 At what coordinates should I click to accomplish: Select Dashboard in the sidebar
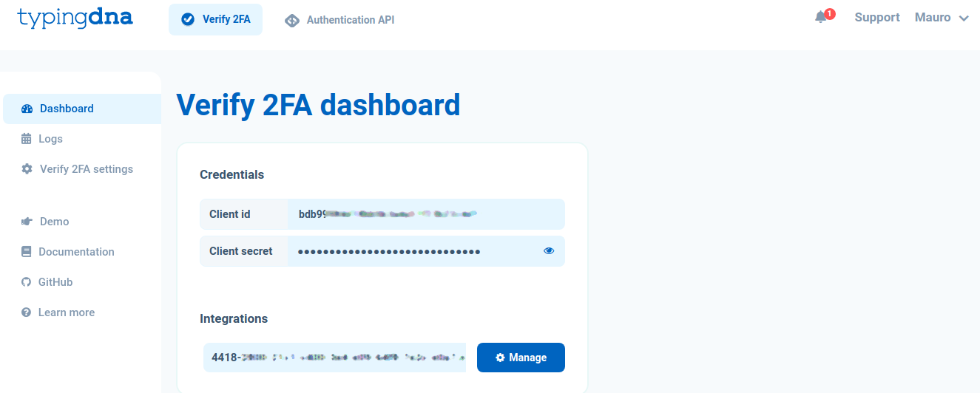82,109
